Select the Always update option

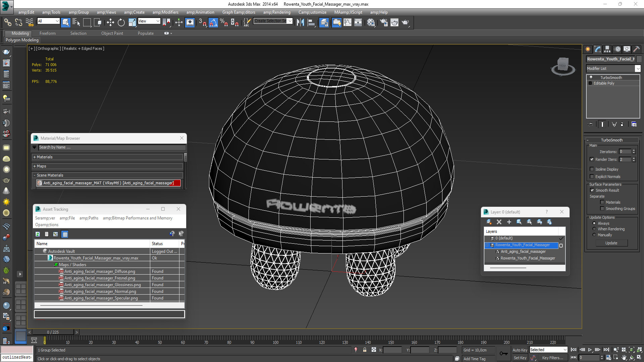[x=594, y=223]
